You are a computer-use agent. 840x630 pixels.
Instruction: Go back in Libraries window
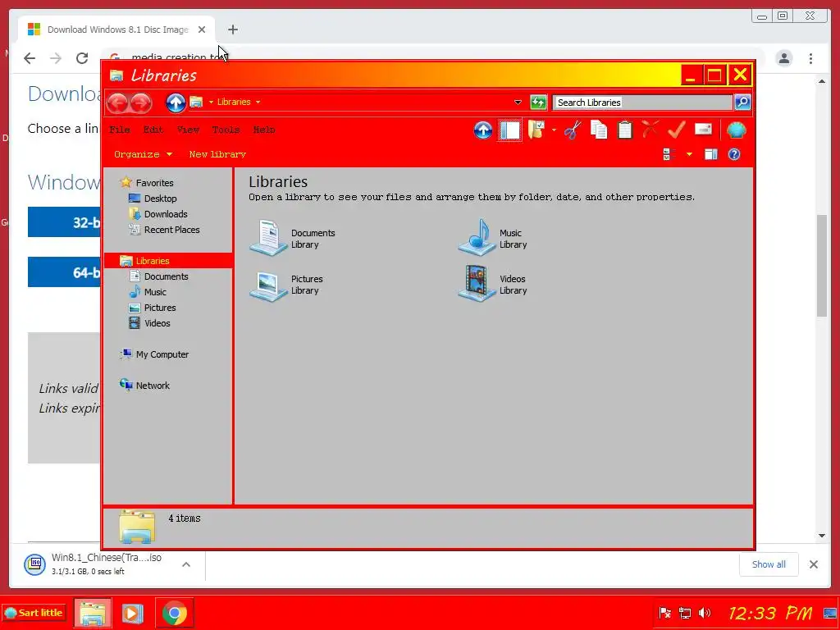[117, 103]
